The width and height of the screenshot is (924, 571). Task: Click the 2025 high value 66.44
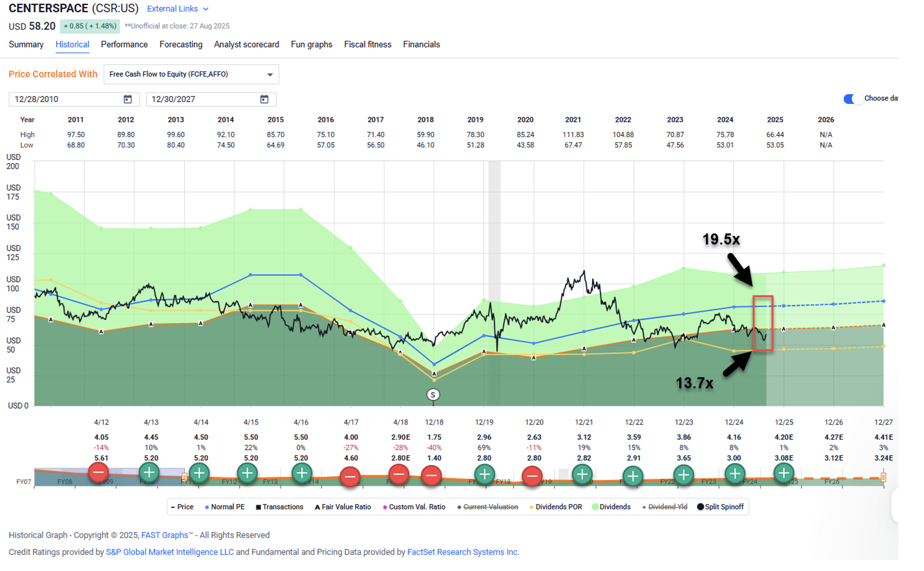pyautogui.click(x=775, y=135)
